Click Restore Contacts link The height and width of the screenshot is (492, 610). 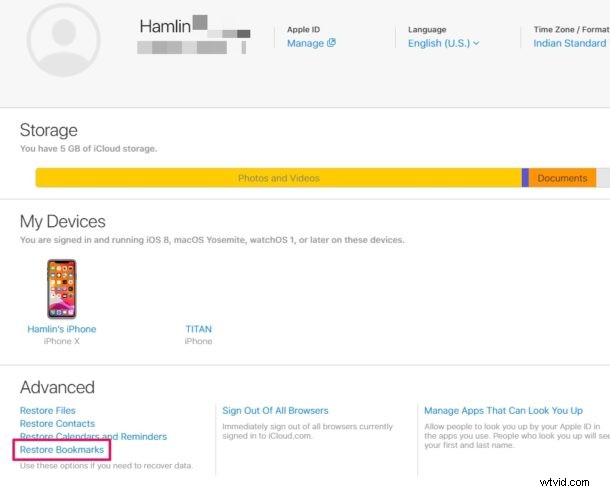click(x=57, y=423)
